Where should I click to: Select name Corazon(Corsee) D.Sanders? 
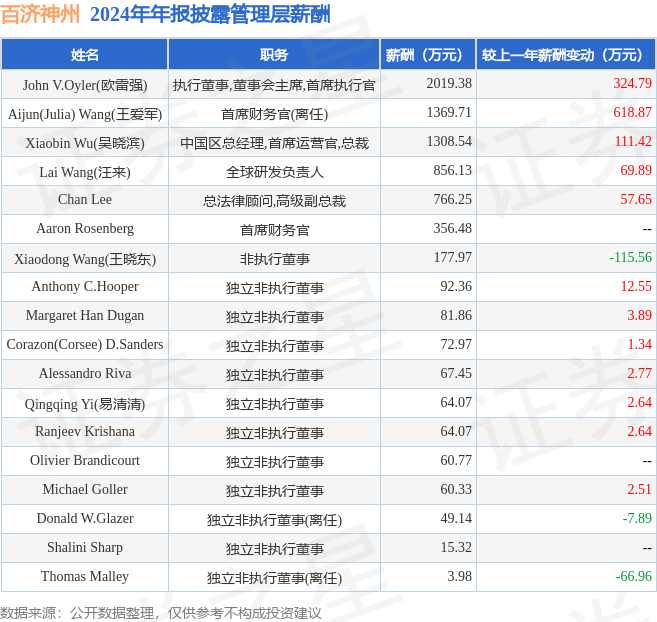coord(85,344)
